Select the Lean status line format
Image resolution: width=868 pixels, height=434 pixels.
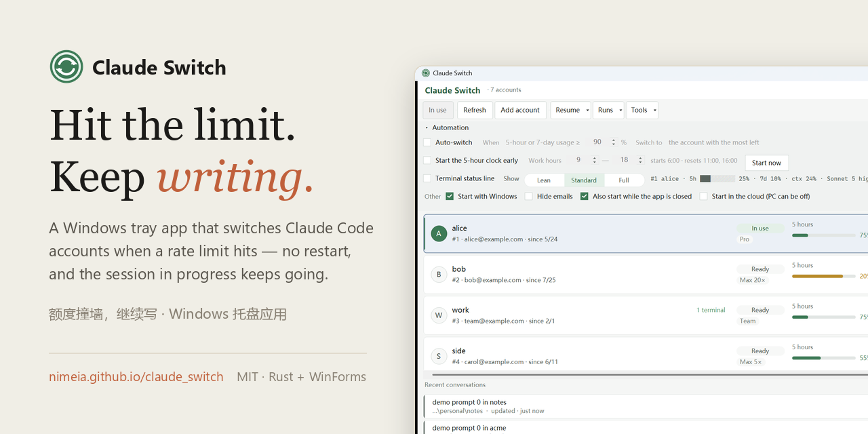[x=544, y=180]
